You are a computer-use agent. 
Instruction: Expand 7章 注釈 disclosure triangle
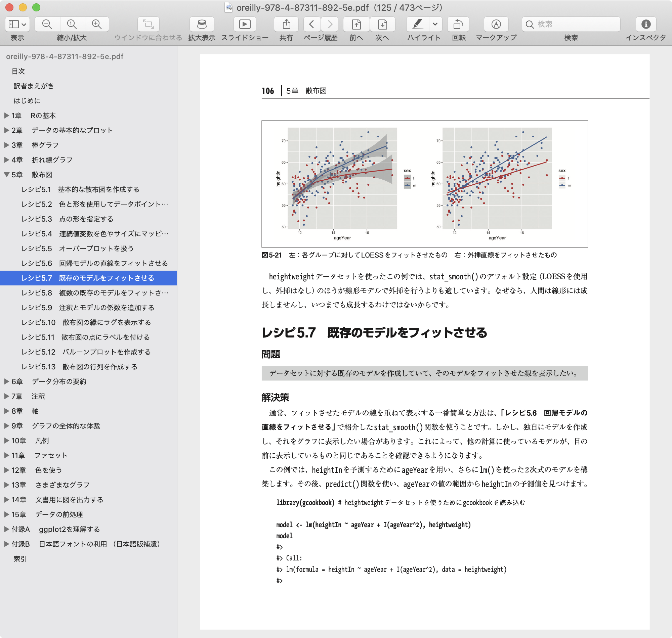tap(6, 396)
